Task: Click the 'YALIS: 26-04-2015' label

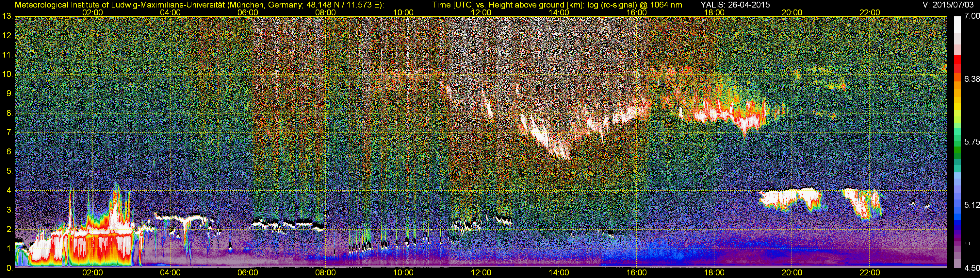Action: (x=735, y=5)
